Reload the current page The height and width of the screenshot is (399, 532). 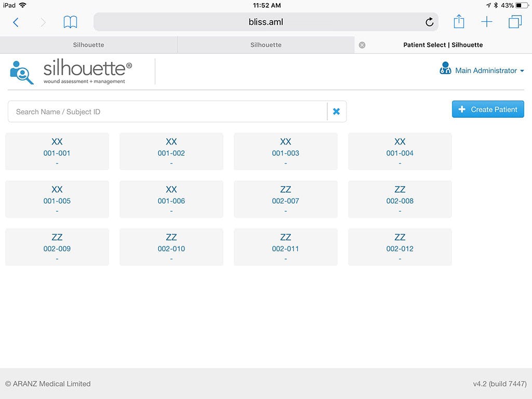(x=429, y=22)
